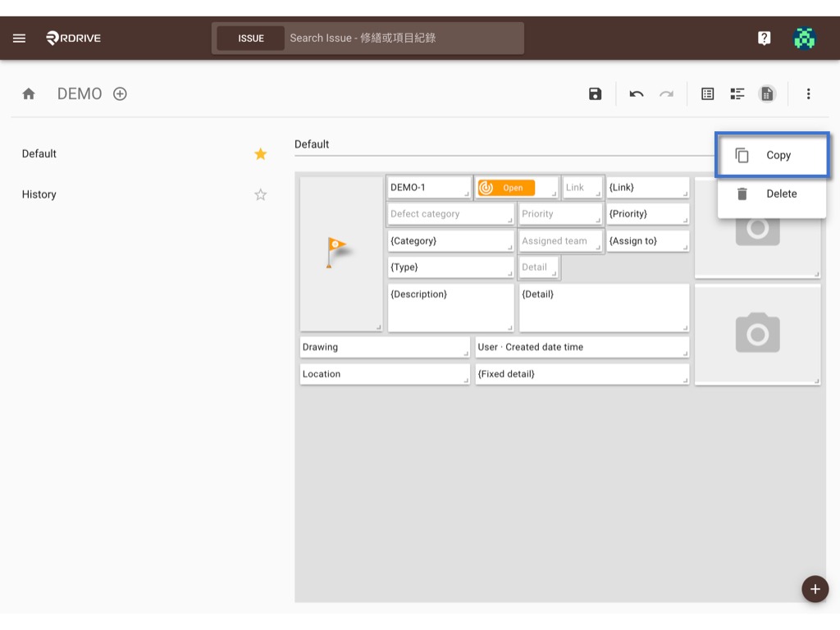Focus the Search Issue input field

[404, 39]
